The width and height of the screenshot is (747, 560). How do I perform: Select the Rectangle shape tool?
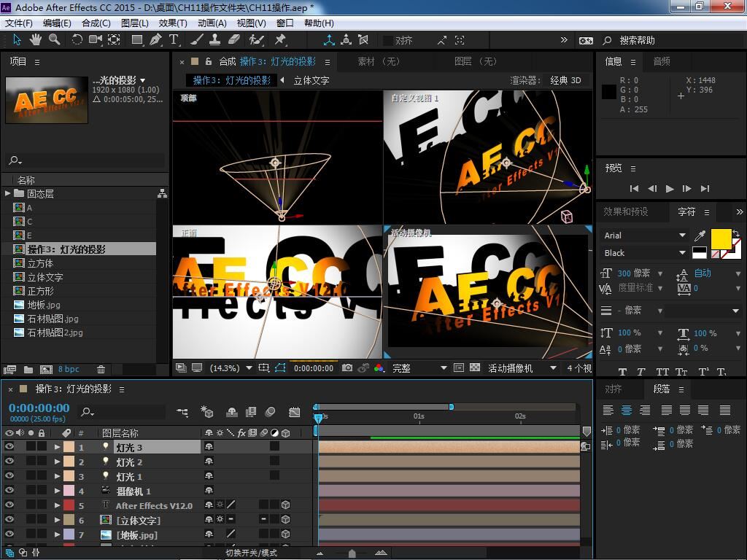coord(137,40)
